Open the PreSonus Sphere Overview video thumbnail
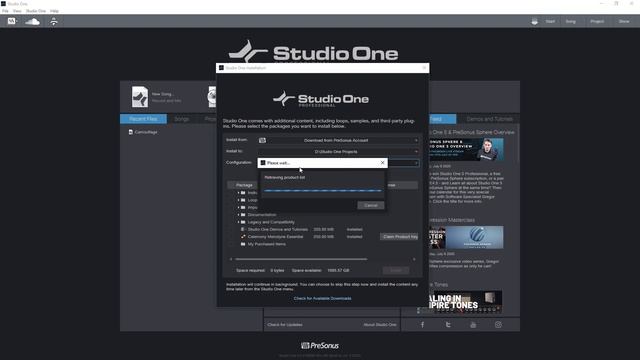Viewport: 640px width, 360px height. (466, 149)
